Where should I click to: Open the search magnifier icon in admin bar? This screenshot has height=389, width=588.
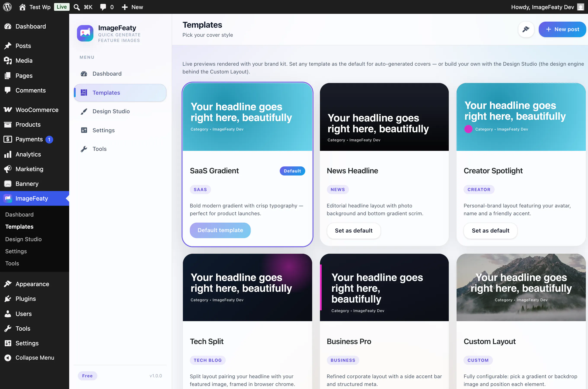click(x=77, y=7)
